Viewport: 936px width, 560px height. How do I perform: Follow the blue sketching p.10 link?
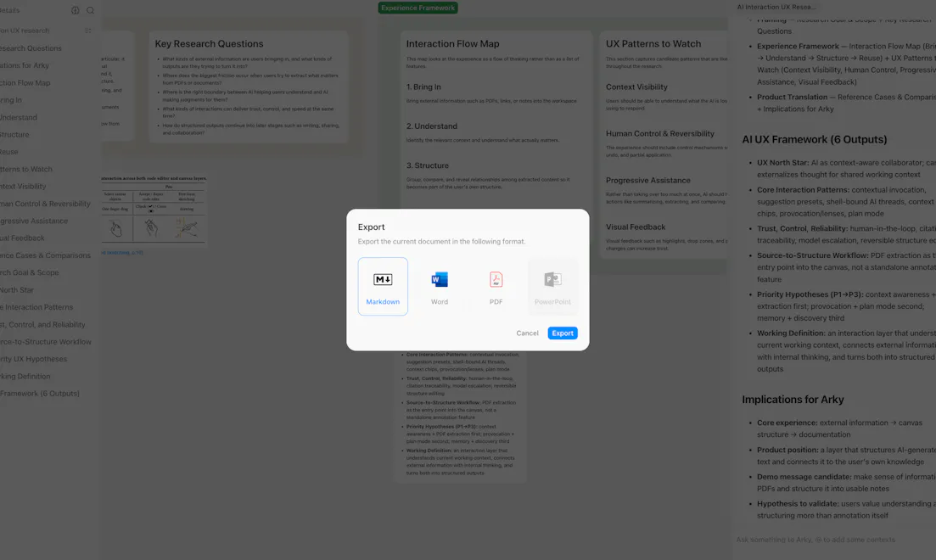coord(122,253)
